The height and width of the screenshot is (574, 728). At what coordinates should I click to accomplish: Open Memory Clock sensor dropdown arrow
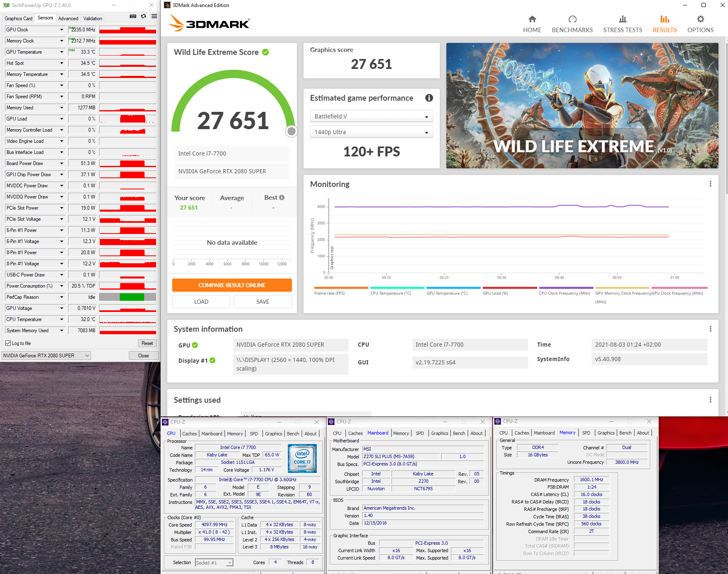[x=62, y=41]
